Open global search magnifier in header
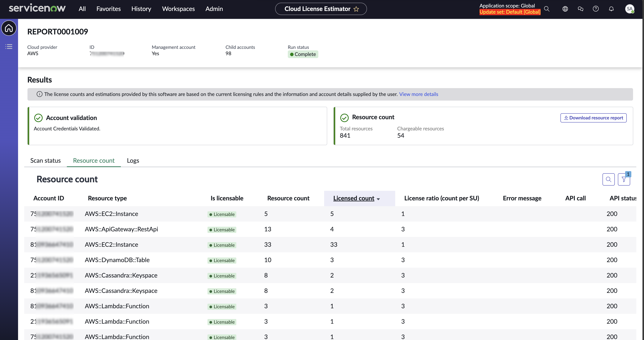This screenshot has height=340, width=644. (x=547, y=9)
